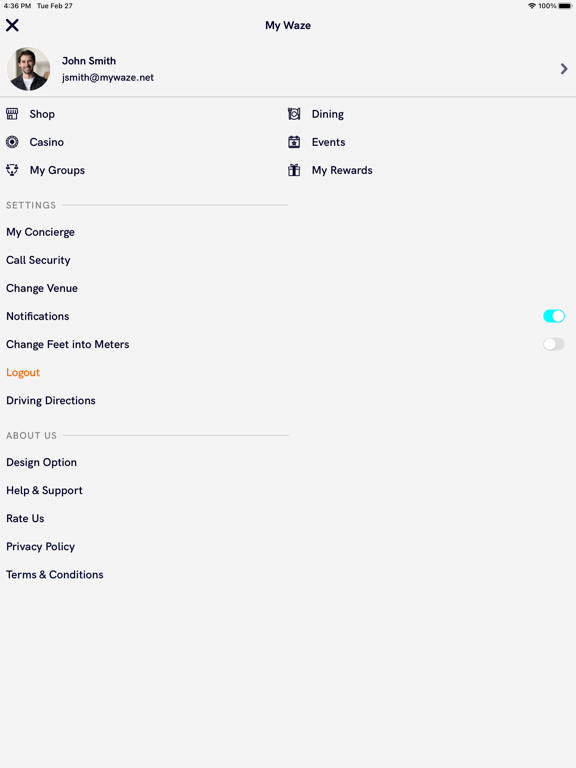Open Privacy Policy
Image resolution: width=576 pixels, height=768 pixels.
40,547
